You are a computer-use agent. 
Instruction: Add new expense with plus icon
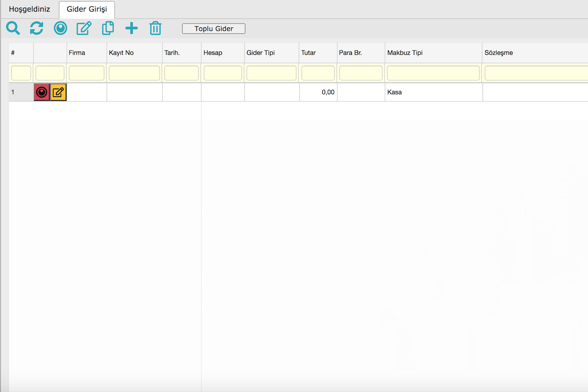coord(131,28)
